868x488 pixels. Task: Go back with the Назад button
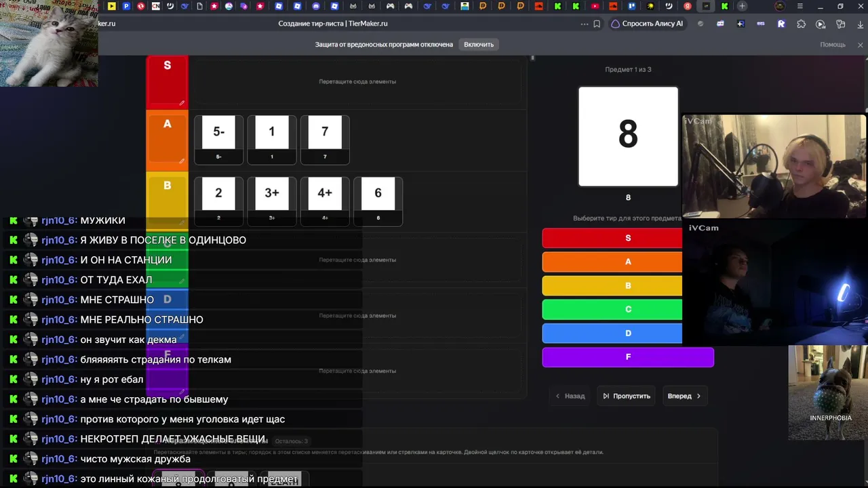(x=570, y=396)
